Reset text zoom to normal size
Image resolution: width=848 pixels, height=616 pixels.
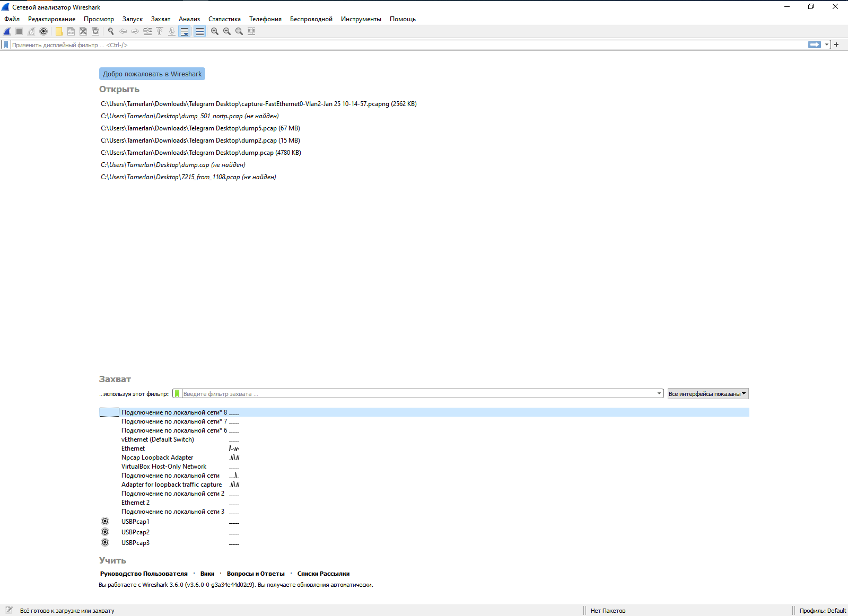239,31
